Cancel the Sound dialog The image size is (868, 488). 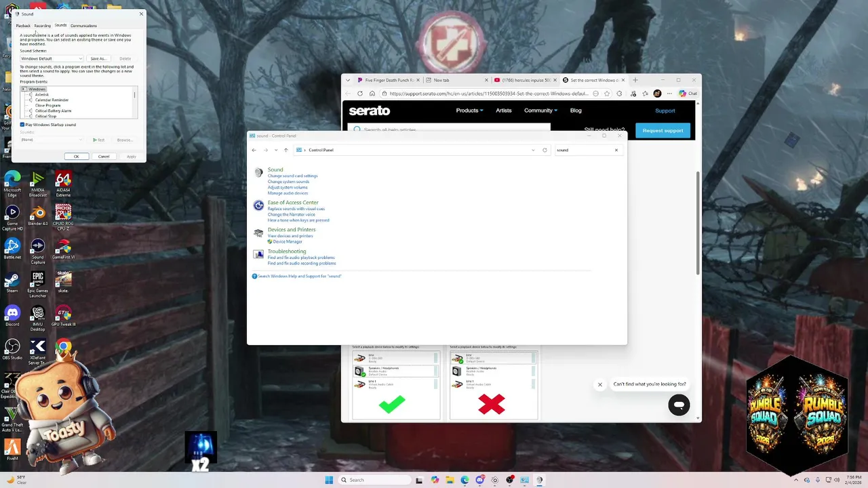[x=104, y=157]
